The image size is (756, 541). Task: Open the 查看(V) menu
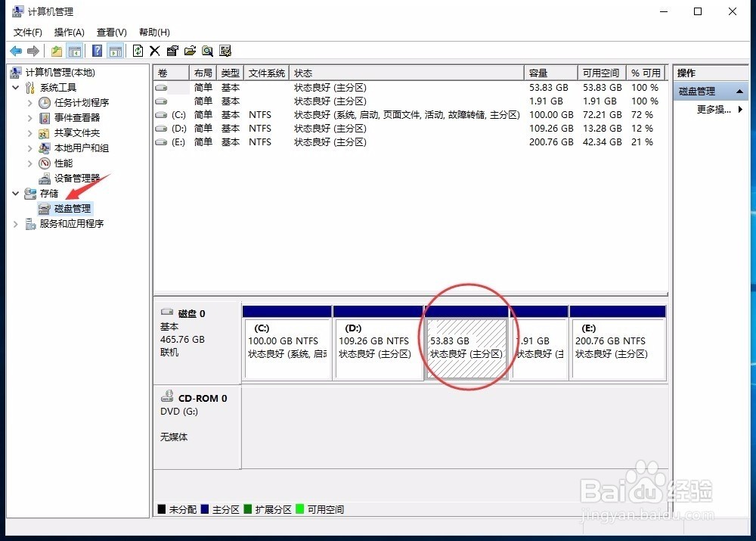(110, 32)
